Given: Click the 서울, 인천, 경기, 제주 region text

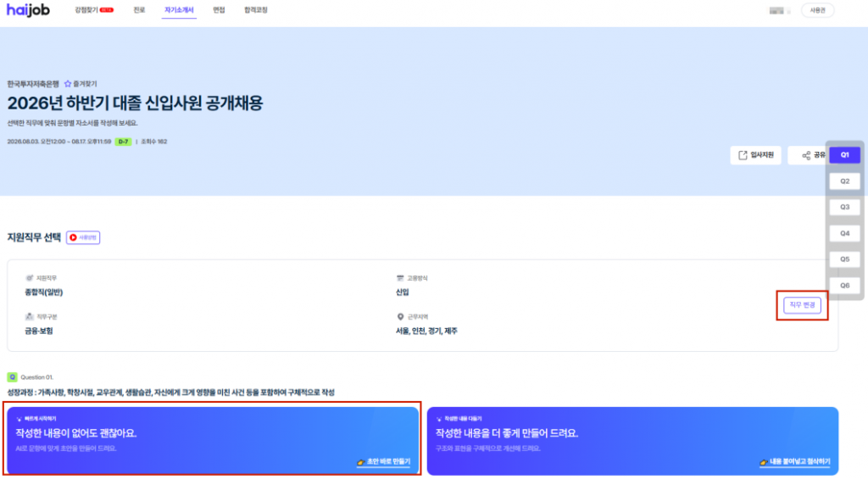Looking at the screenshot, I should click(x=427, y=331).
